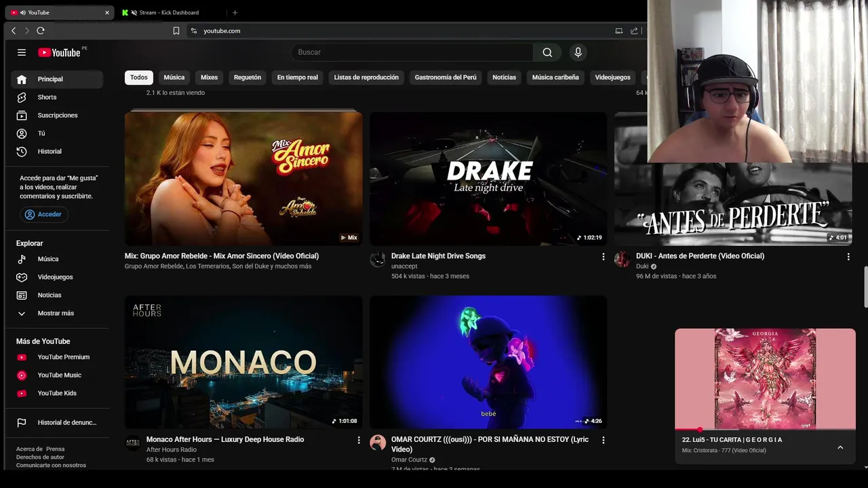Viewport: 868px width, 488px height.
Task: Select the Música filter chip
Action: 174,77
